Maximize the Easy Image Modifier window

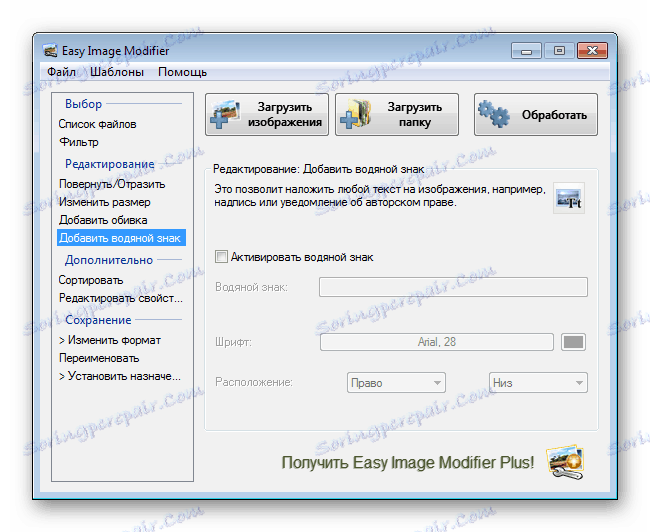pos(559,51)
